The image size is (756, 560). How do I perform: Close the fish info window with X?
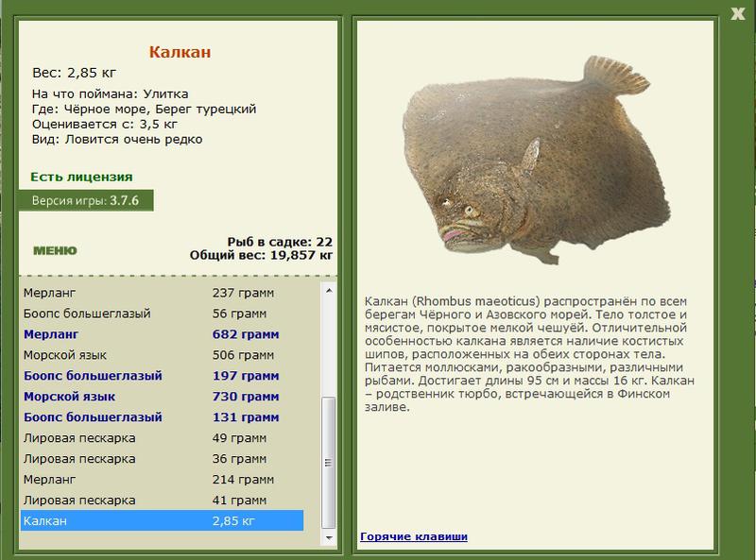pos(737,12)
